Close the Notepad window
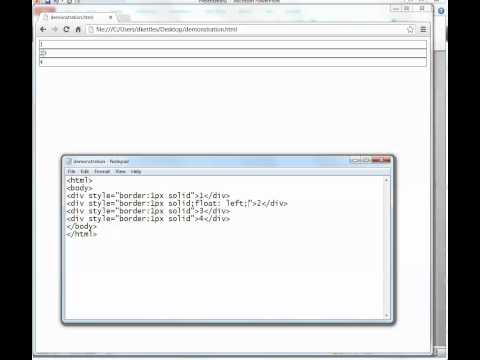The width and height of the screenshot is (480, 360). click(381, 160)
